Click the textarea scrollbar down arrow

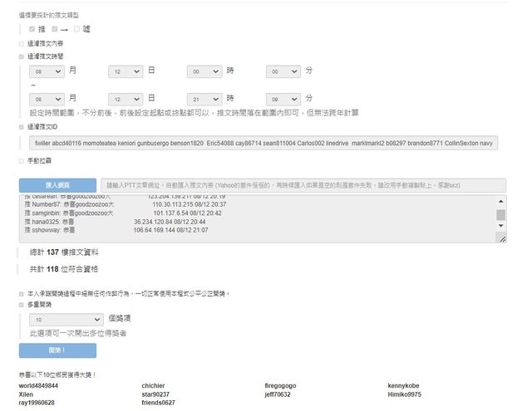point(500,227)
